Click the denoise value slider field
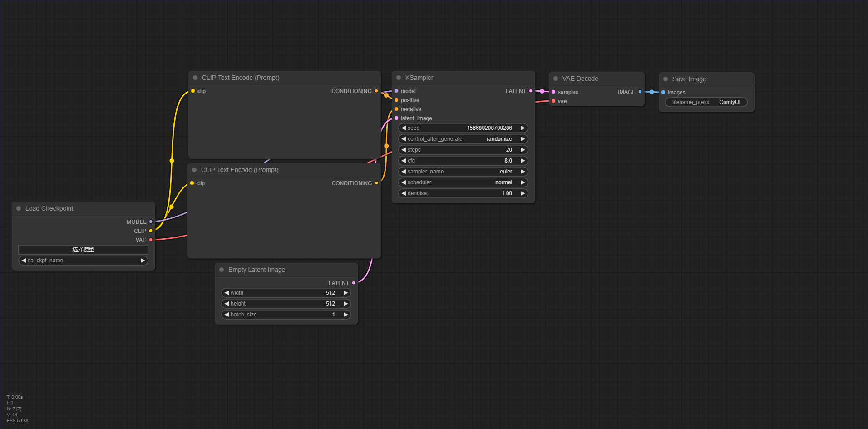This screenshot has height=429, width=868. [x=463, y=193]
